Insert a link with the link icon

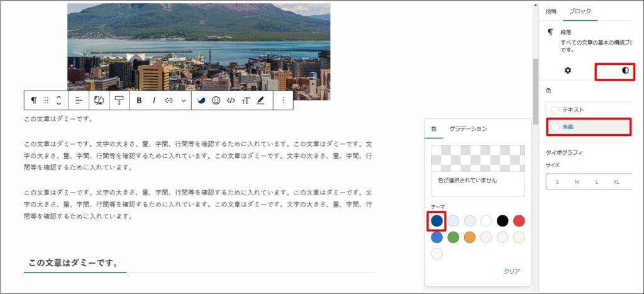[x=169, y=100]
